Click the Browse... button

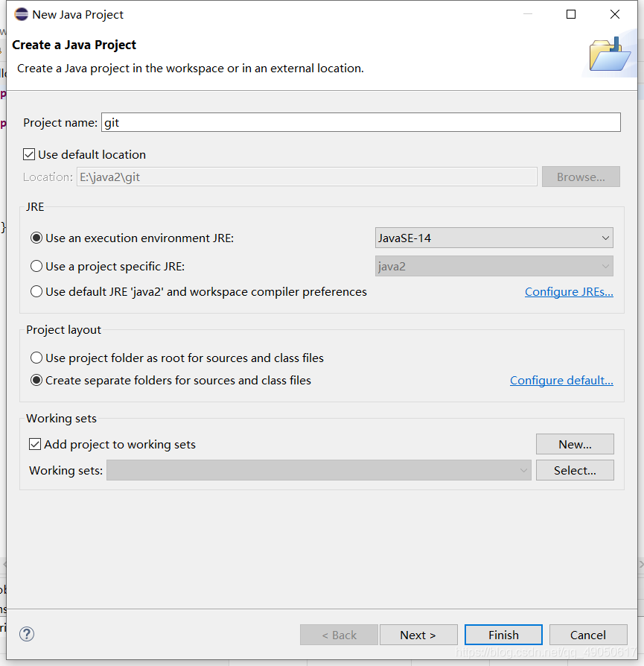[x=581, y=177]
